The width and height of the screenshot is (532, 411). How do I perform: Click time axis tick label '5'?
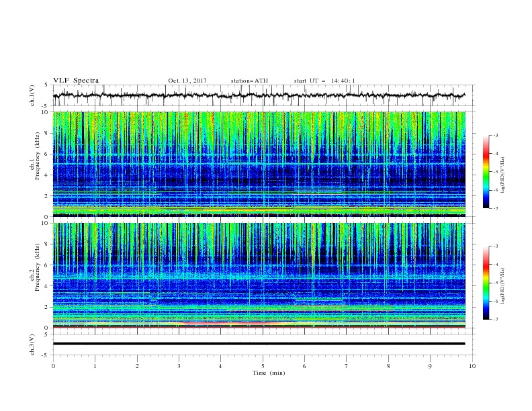coord(263,366)
